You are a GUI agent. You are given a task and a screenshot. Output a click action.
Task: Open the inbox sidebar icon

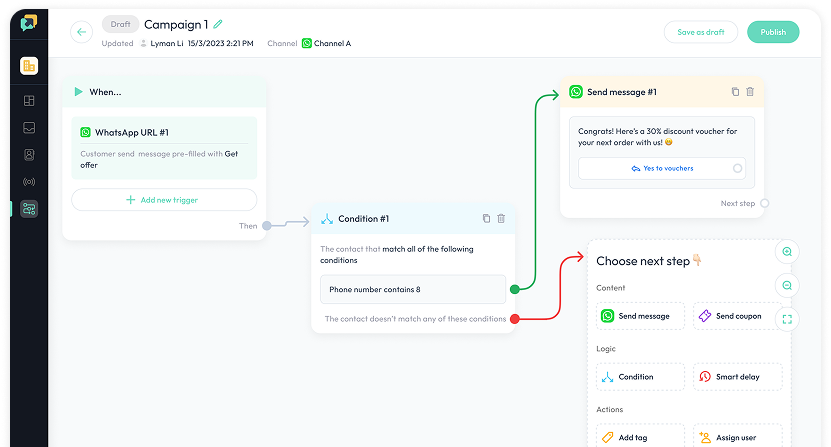point(29,127)
